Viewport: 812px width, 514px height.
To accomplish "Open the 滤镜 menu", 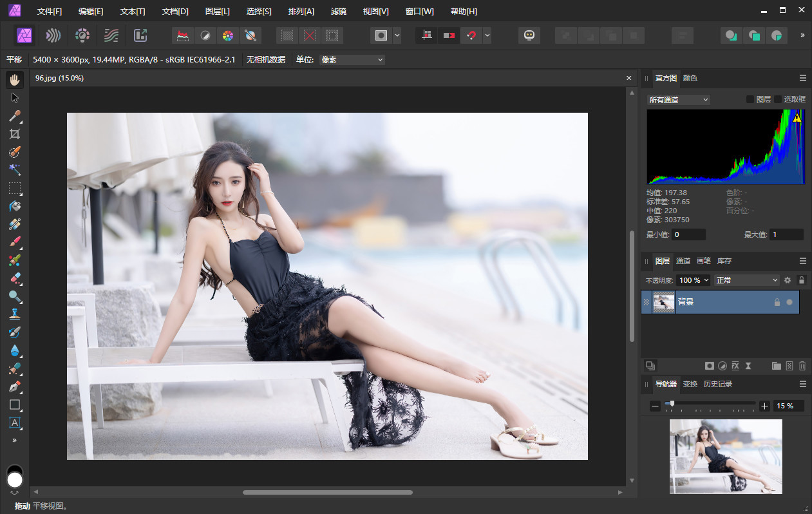I will (339, 11).
